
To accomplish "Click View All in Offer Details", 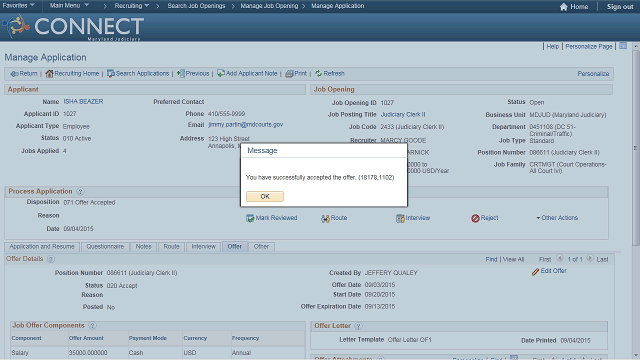I will coord(513,259).
